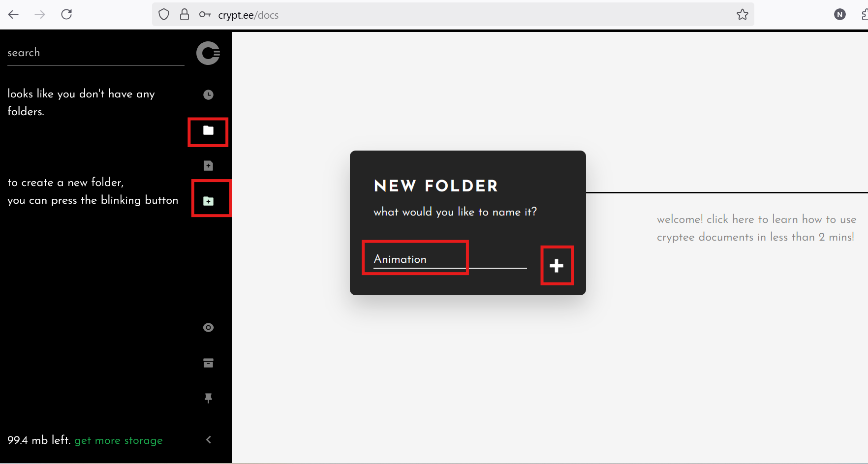The height and width of the screenshot is (464, 868).
Task: Create a new document icon
Action: click(x=208, y=166)
